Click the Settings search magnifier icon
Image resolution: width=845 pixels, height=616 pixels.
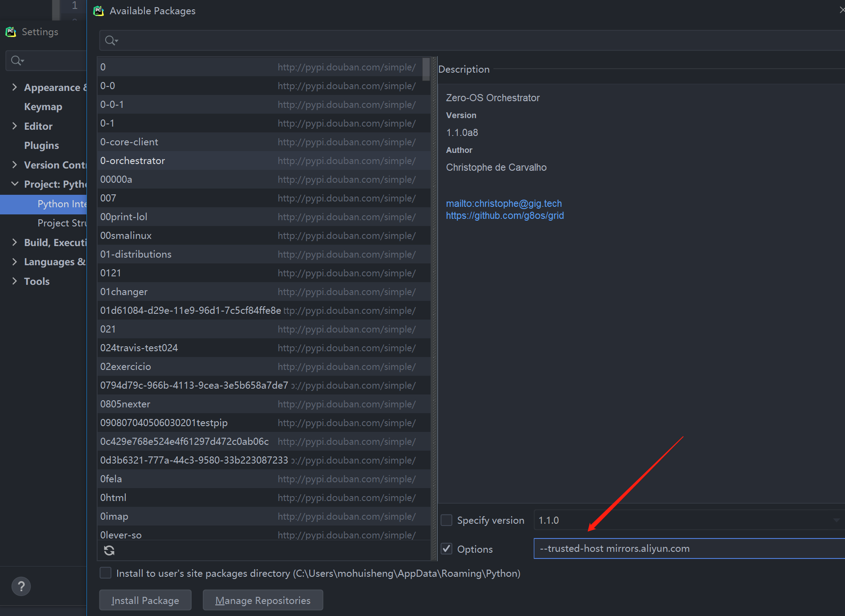[17, 61]
